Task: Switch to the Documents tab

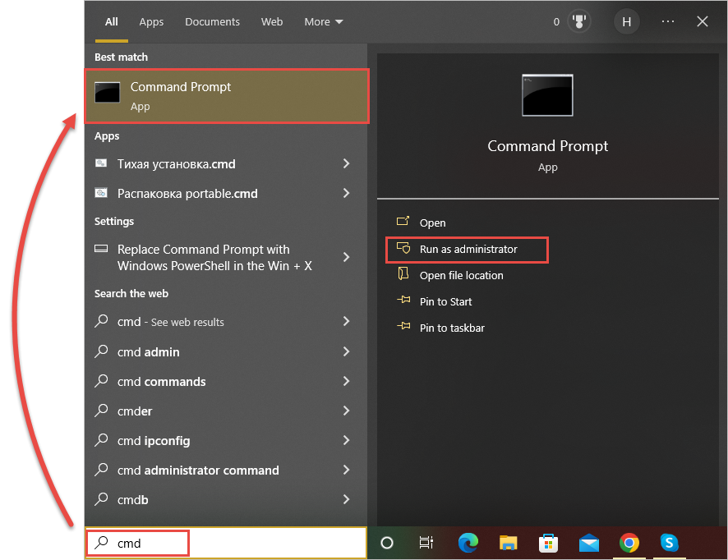Action: tap(212, 22)
